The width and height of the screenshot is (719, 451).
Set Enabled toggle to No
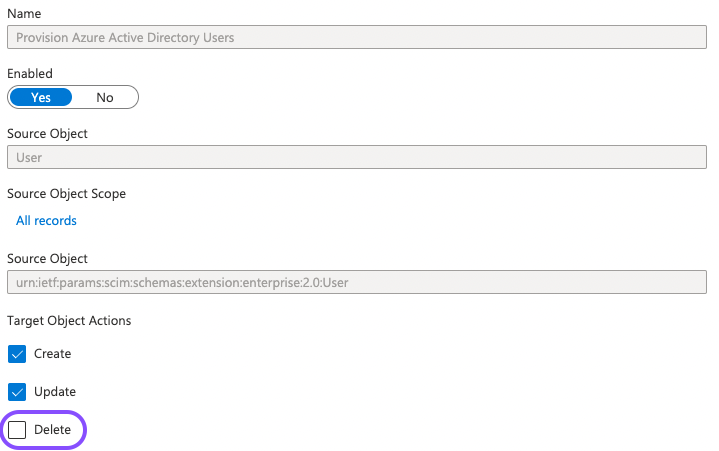pos(105,97)
